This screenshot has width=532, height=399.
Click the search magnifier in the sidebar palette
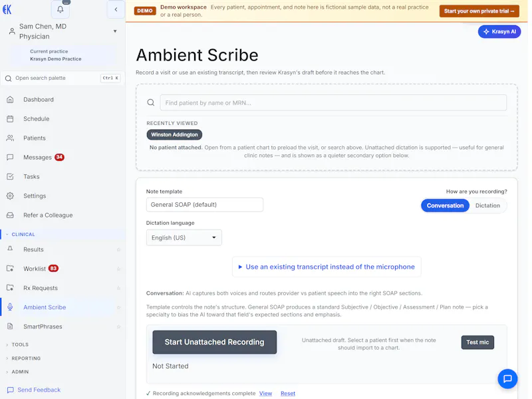(8, 78)
